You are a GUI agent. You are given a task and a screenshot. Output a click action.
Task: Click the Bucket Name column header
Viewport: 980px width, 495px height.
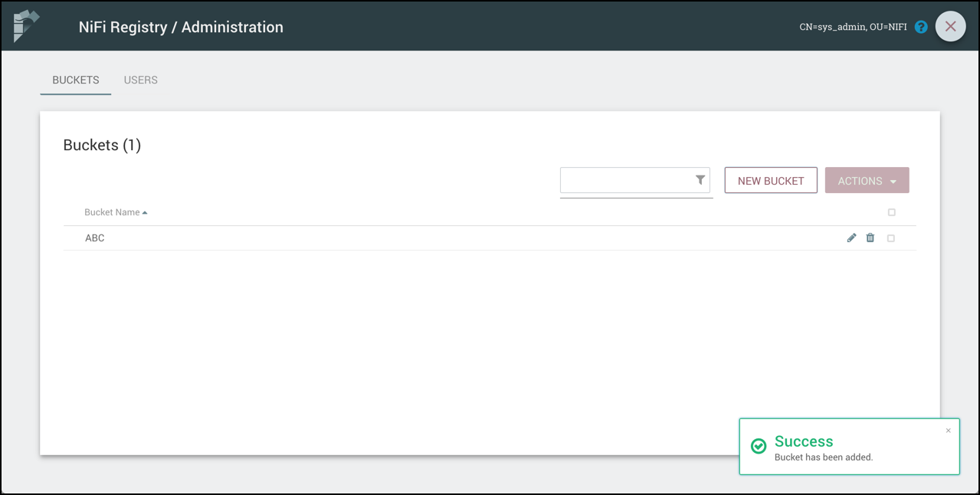tap(111, 211)
